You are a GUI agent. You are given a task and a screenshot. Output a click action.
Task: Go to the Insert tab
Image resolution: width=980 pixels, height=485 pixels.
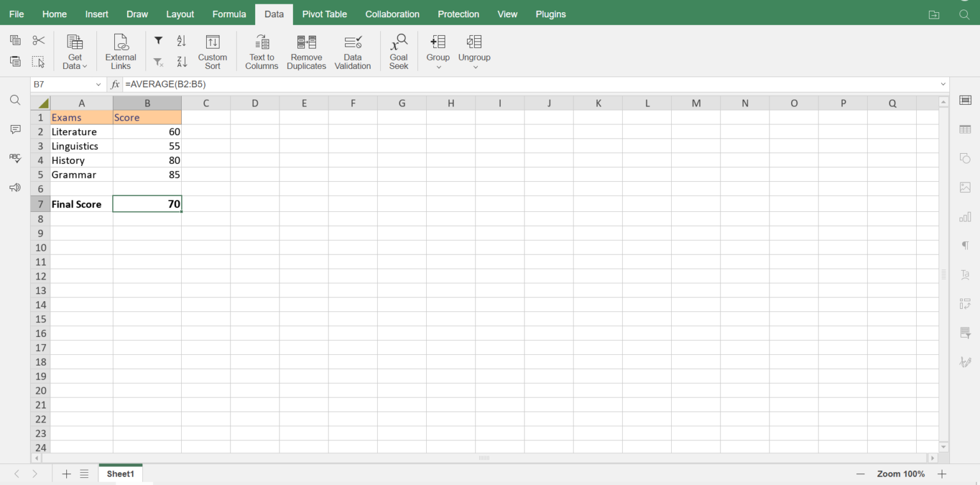97,14
